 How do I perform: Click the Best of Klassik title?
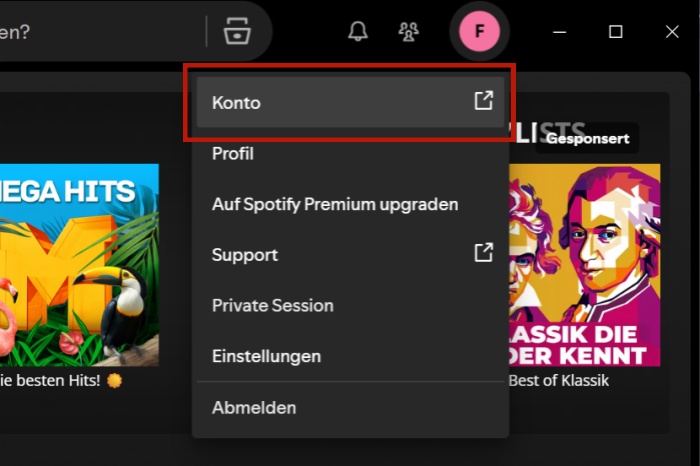coord(559,381)
